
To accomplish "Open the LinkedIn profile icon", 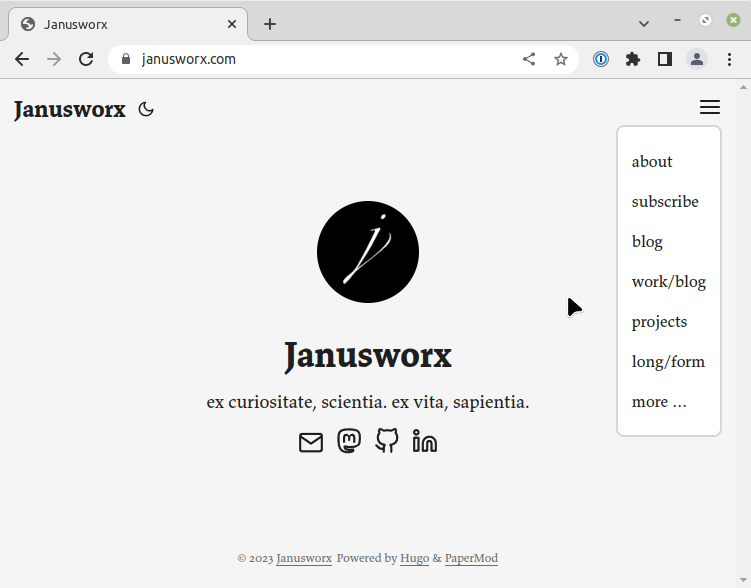I will tap(425, 441).
